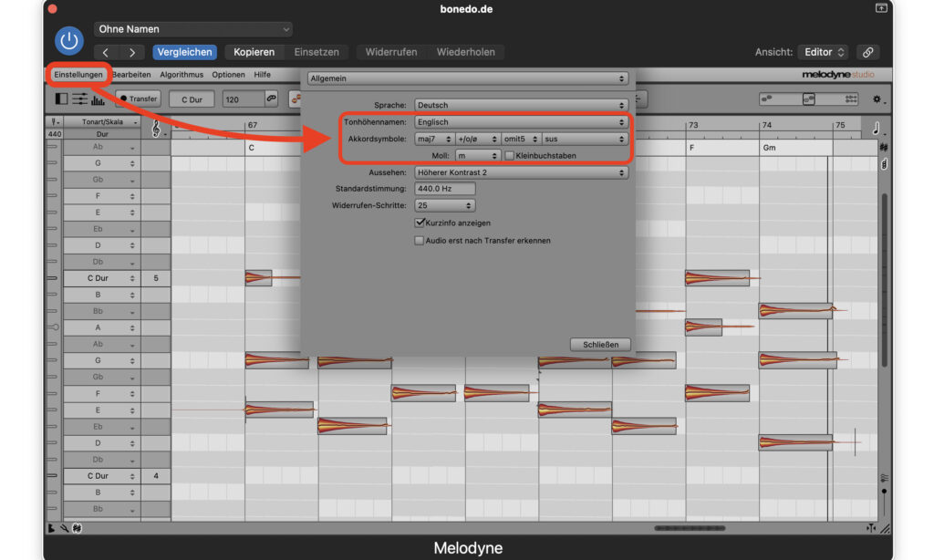This screenshot has width=934, height=560.
Task: Click the chord label F at bar 73
Action: (x=691, y=148)
